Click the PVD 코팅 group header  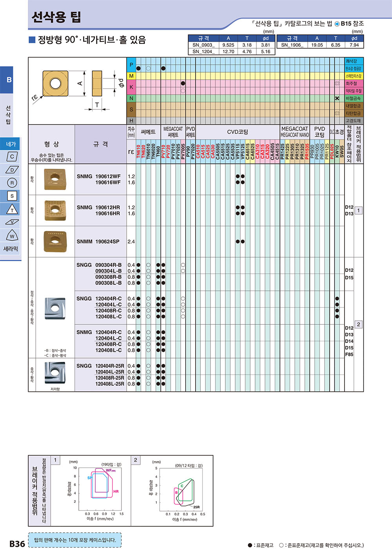[319, 132]
